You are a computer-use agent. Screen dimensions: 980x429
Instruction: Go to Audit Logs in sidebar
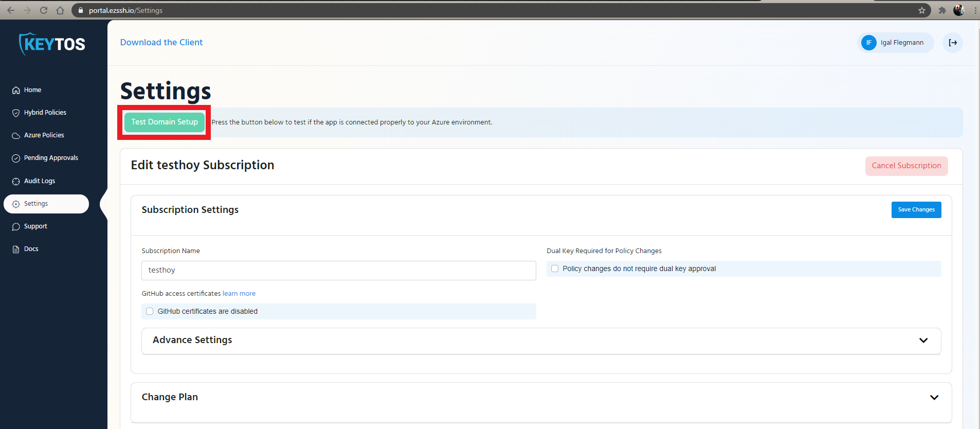click(x=40, y=181)
